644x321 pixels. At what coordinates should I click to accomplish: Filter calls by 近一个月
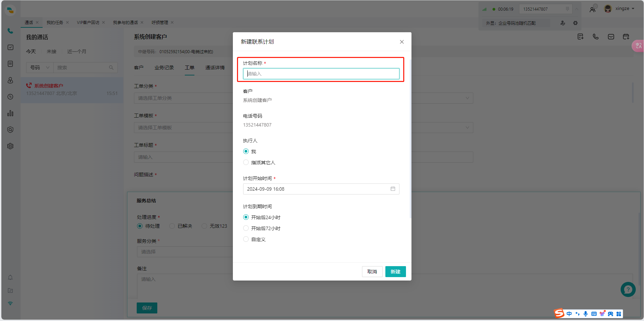77,51
